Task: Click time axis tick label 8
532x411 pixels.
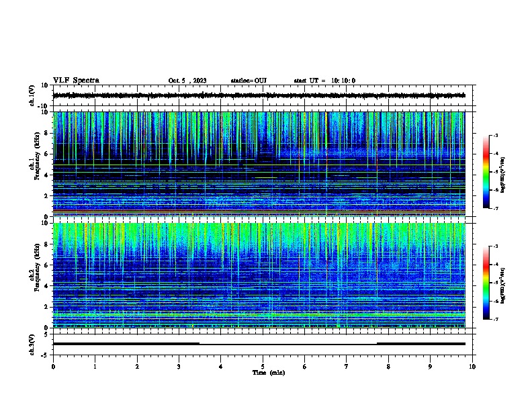Action: (388, 367)
